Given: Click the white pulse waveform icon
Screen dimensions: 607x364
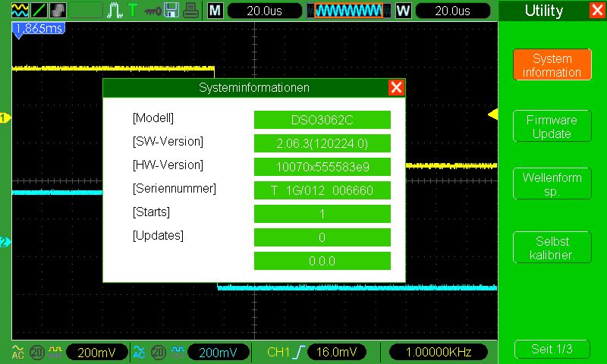Looking at the screenshot, I should tap(115, 11).
